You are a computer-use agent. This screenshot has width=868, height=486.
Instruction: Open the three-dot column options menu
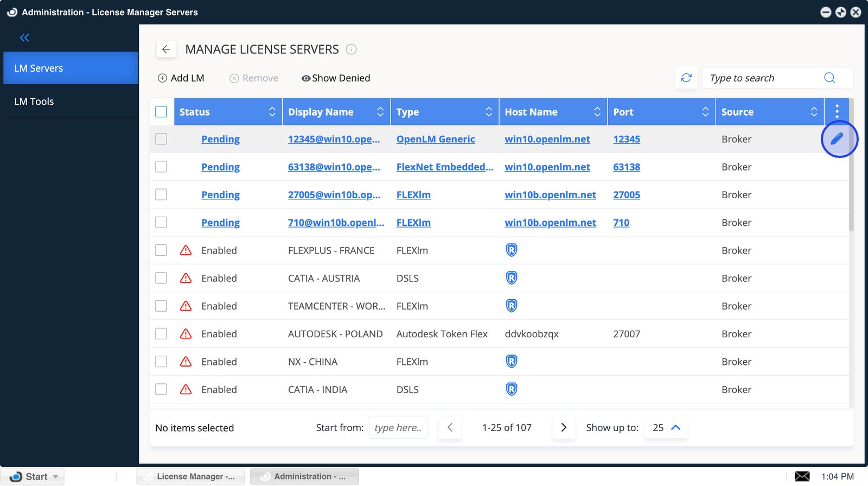point(837,111)
